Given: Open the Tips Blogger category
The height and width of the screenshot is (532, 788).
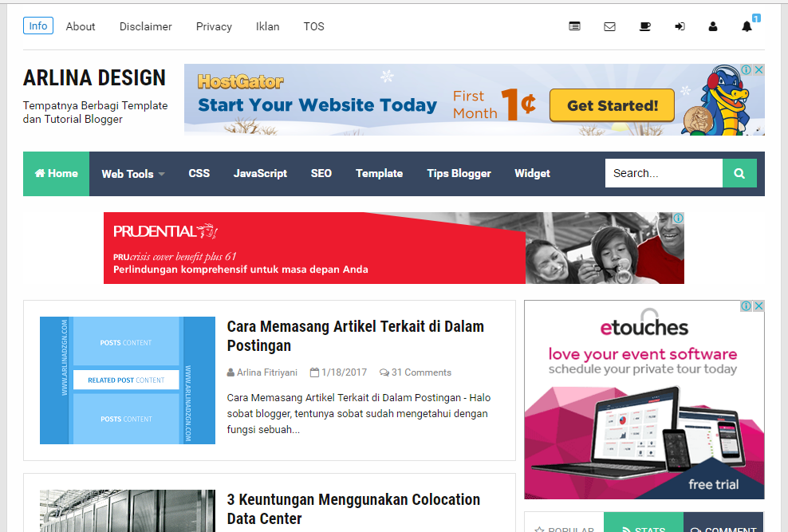Looking at the screenshot, I should pos(459,173).
